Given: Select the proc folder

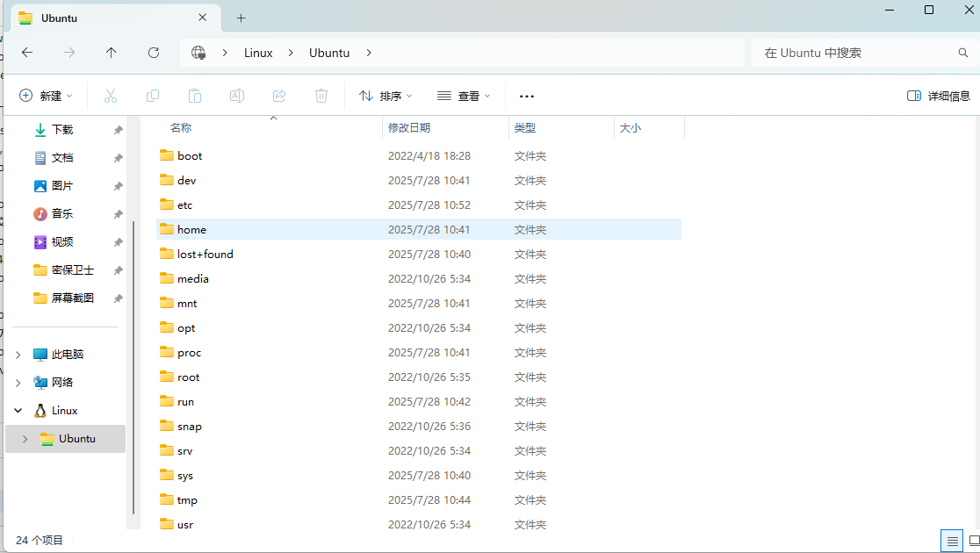Looking at the screenshot, I should click(x=189, y=352).
